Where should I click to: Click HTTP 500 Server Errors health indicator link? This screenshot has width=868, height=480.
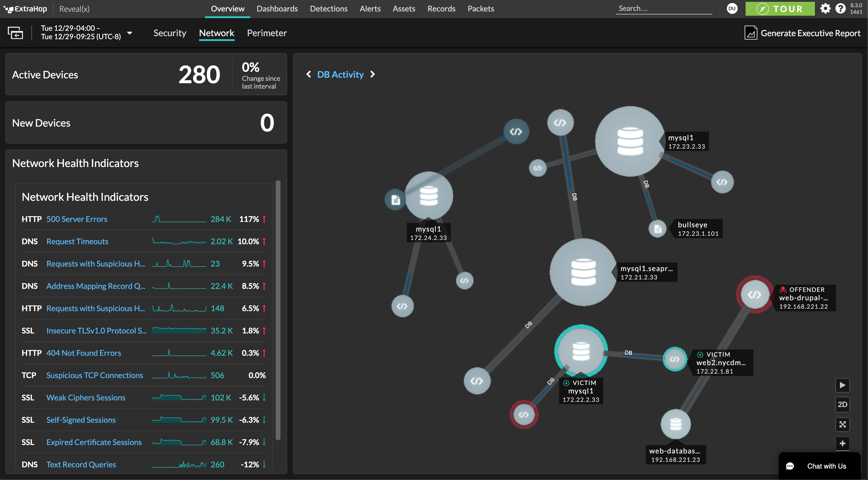coord(76,219)
